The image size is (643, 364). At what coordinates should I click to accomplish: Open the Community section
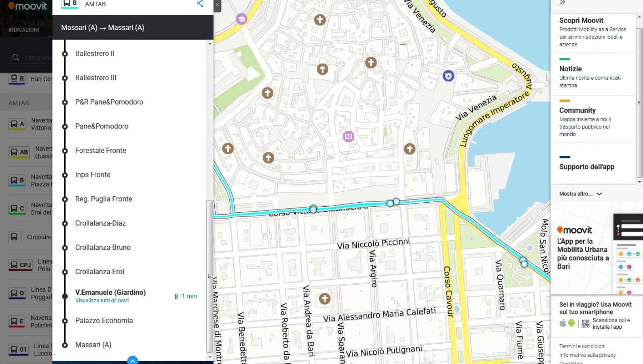(593, 119)
